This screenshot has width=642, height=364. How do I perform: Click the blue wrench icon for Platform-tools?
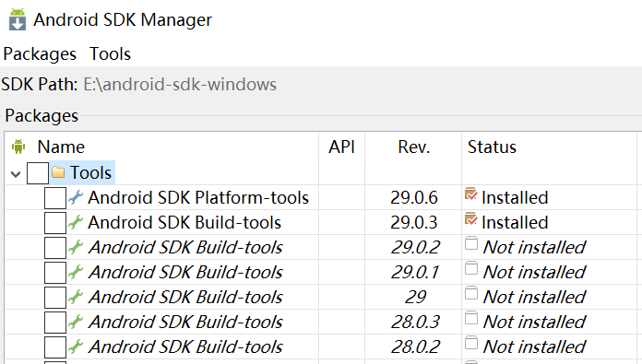click(76, 197)
